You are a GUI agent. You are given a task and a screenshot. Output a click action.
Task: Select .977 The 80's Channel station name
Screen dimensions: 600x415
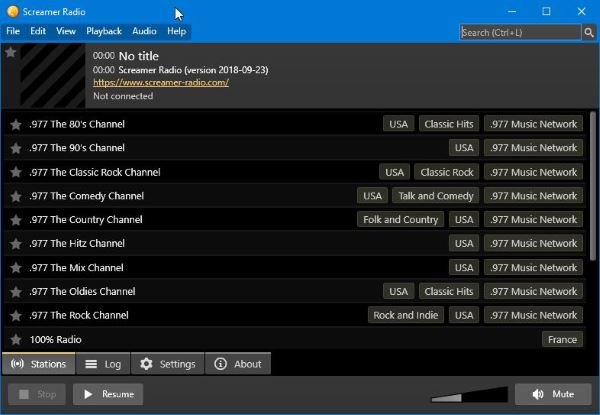pyautogui.click(x=77, y=124)
